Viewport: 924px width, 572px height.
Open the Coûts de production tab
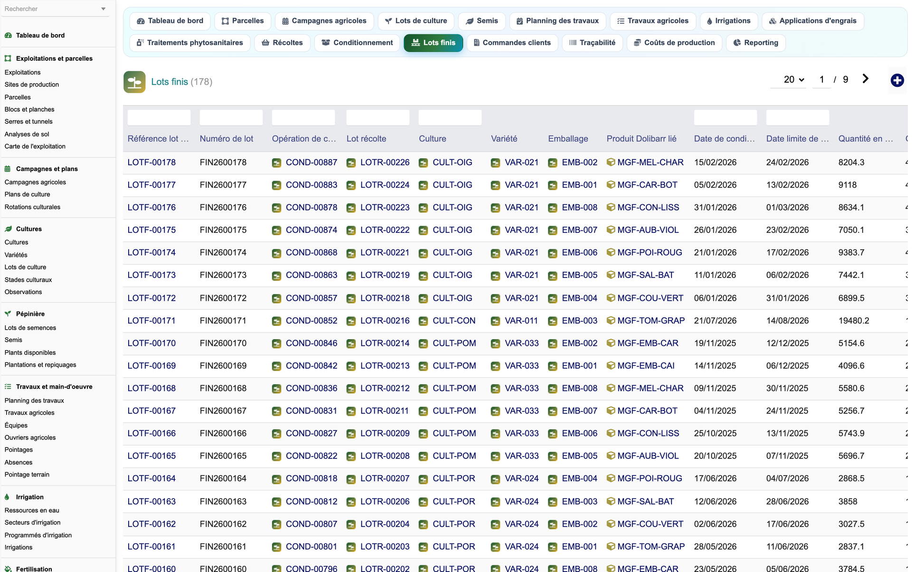point(674,43)
